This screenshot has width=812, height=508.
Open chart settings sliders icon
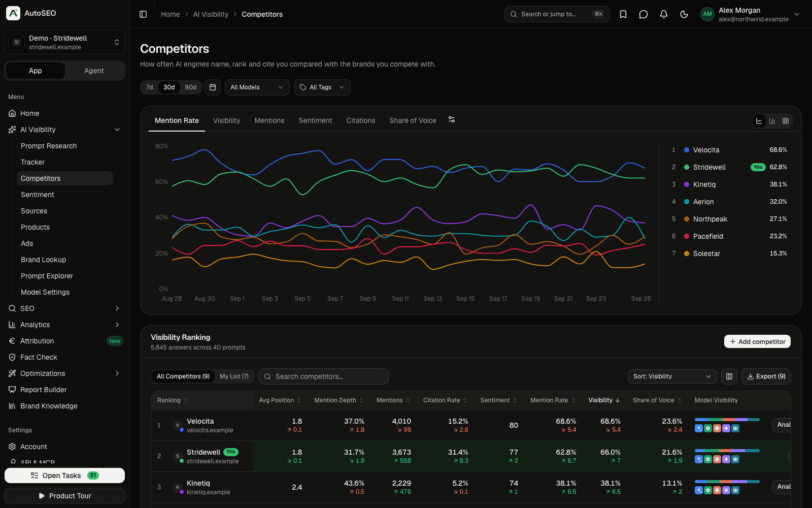coord(452,120)
